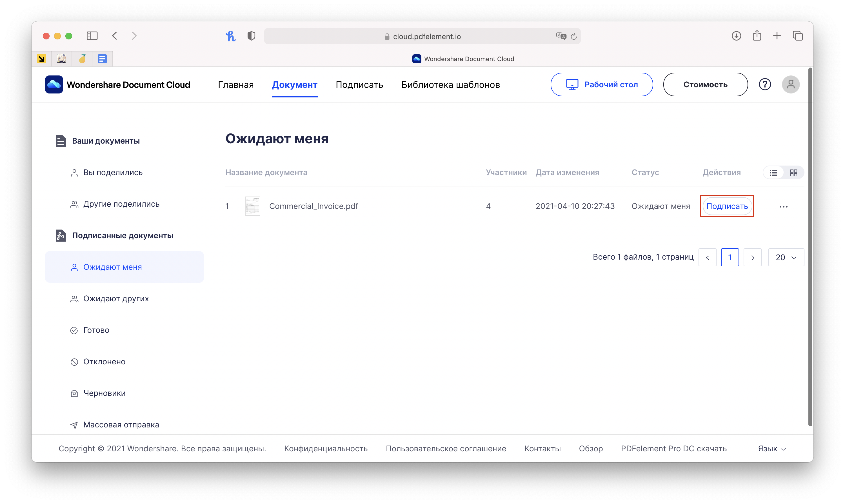Show Safari downloads
Image resolution: width=845 pixels, height=504 pixels.
(x=736, y=36)
